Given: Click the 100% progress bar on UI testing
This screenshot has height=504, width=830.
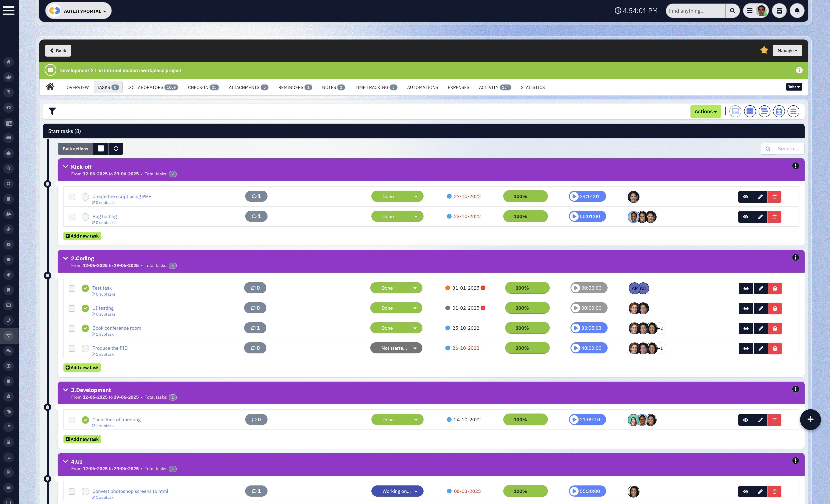Looking at the screenshot, I should coord(527,308).
